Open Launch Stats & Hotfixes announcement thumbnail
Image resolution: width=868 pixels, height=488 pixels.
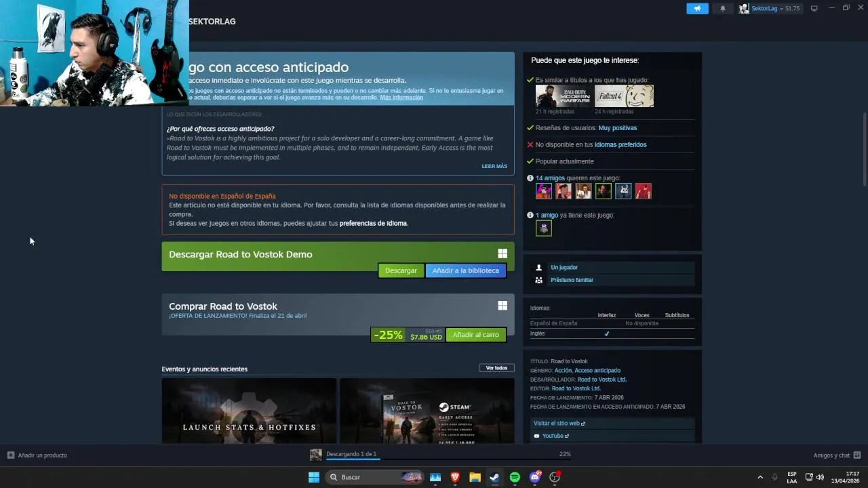[x=249, y=411]
